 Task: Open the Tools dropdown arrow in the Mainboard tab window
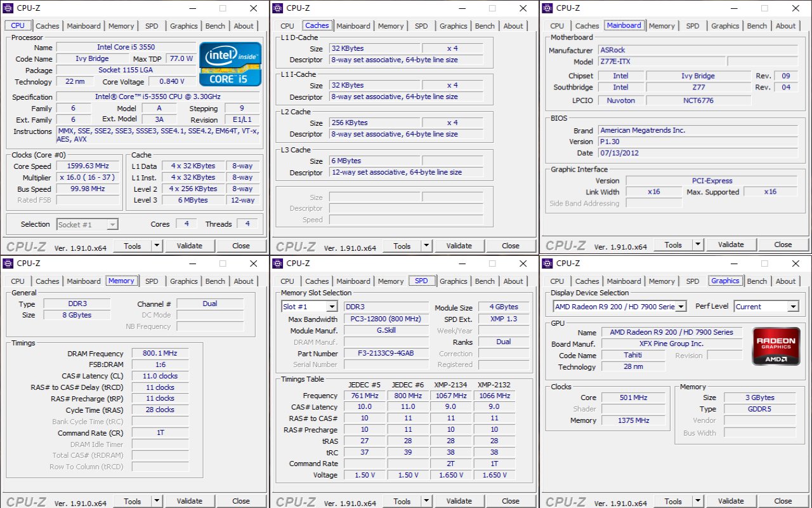pos(698,244)
